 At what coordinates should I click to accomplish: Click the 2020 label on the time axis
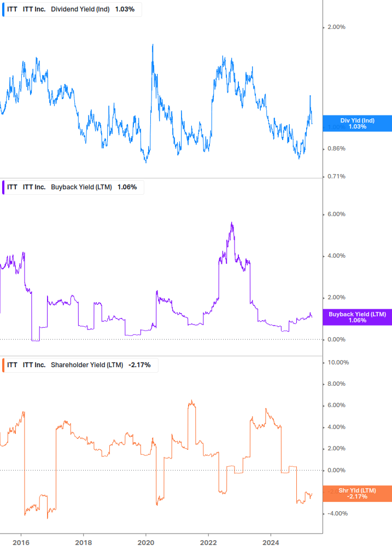tap(146, 543)
